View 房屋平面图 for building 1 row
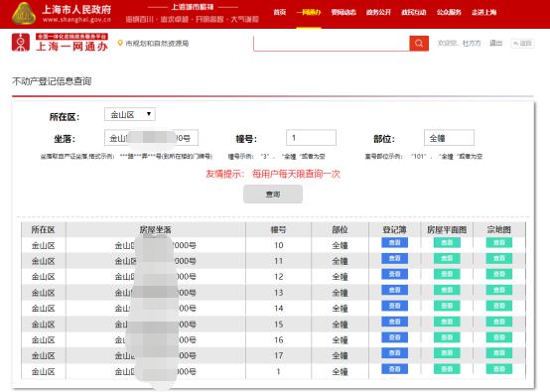Screen dimensions: 550x392 [447, 369]
